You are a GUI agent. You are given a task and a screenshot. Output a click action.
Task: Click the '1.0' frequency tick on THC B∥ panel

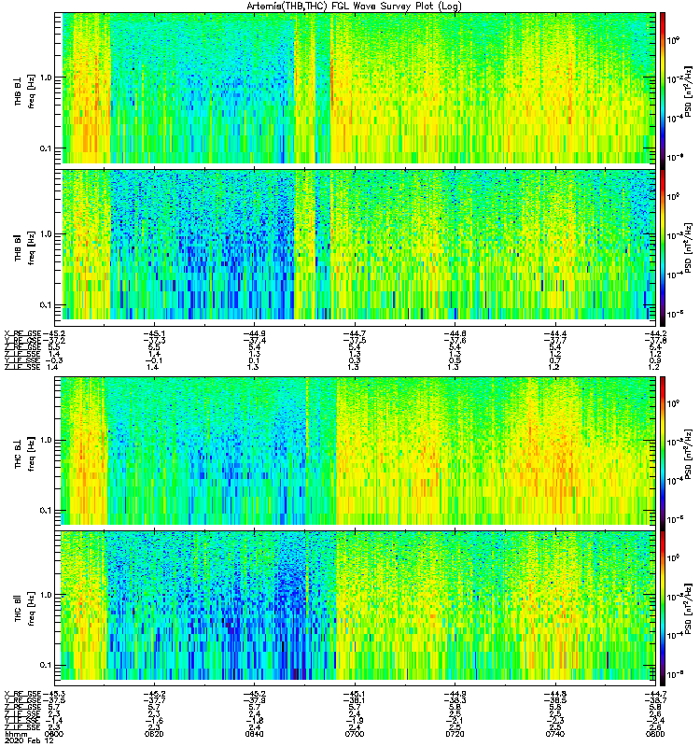[x=45, y=595]
